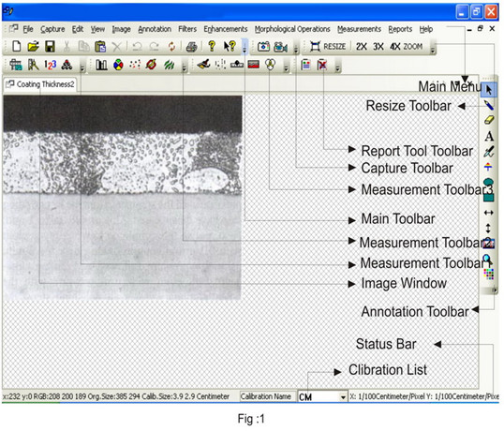Expand the resize toolbar options arrow
Image resolution: width=504 pixels, height=431 pixels.
click(x=433, y=48)
